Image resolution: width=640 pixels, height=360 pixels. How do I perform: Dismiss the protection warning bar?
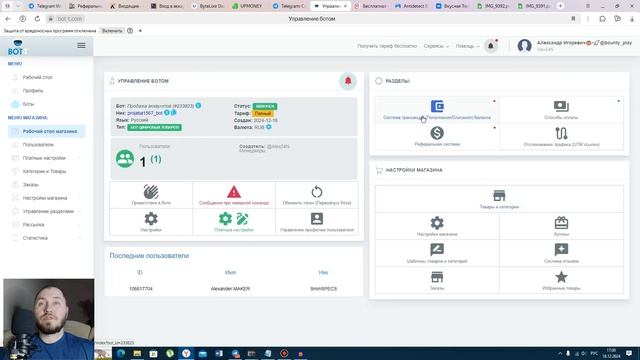click(140, 31)
